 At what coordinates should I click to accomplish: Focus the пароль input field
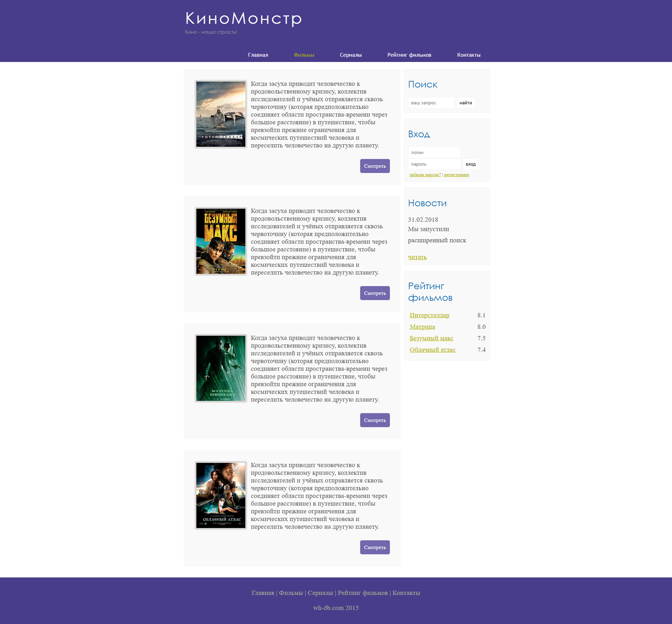(x=434, y=164)
